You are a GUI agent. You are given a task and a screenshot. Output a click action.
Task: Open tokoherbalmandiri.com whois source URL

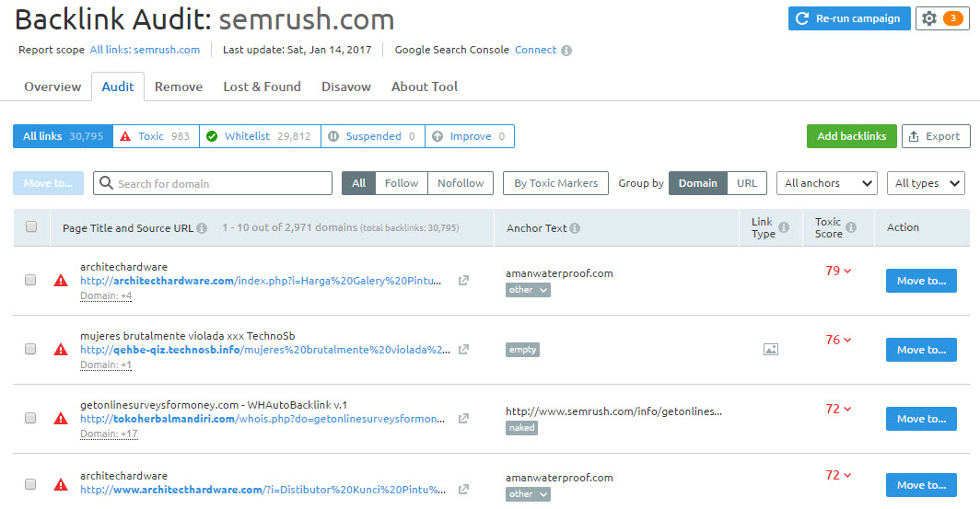pos(262,419)
